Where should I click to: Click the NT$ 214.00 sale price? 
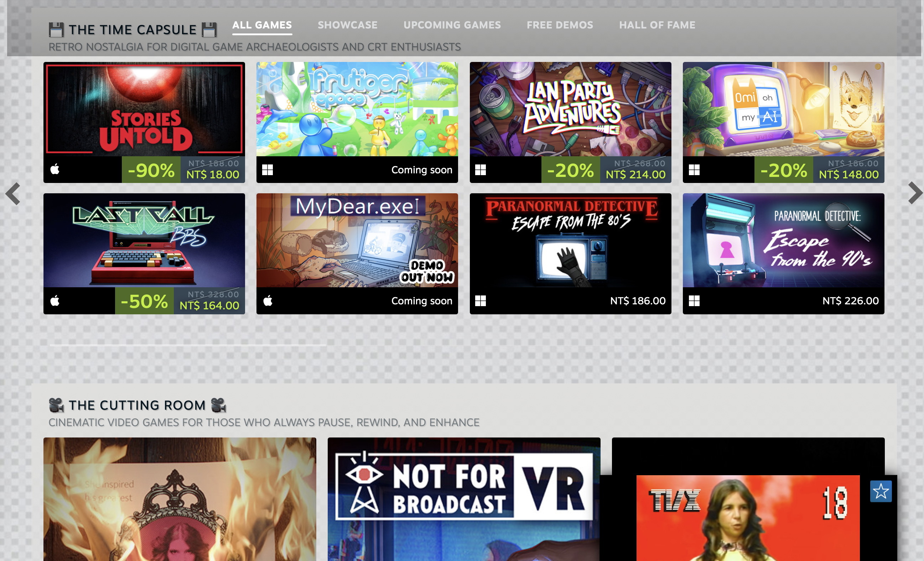pos(635,175)
